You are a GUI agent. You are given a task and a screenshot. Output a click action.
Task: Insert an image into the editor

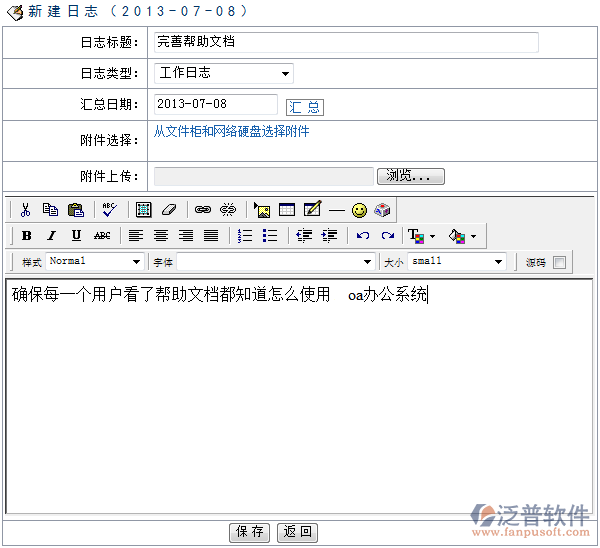tap(262, 210)
